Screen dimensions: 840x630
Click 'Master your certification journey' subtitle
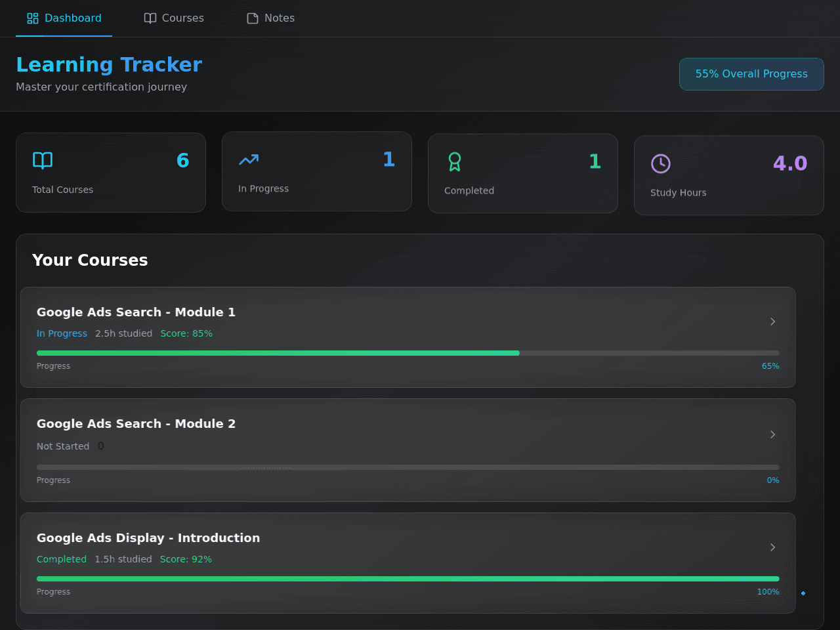[x=102, y=87]
